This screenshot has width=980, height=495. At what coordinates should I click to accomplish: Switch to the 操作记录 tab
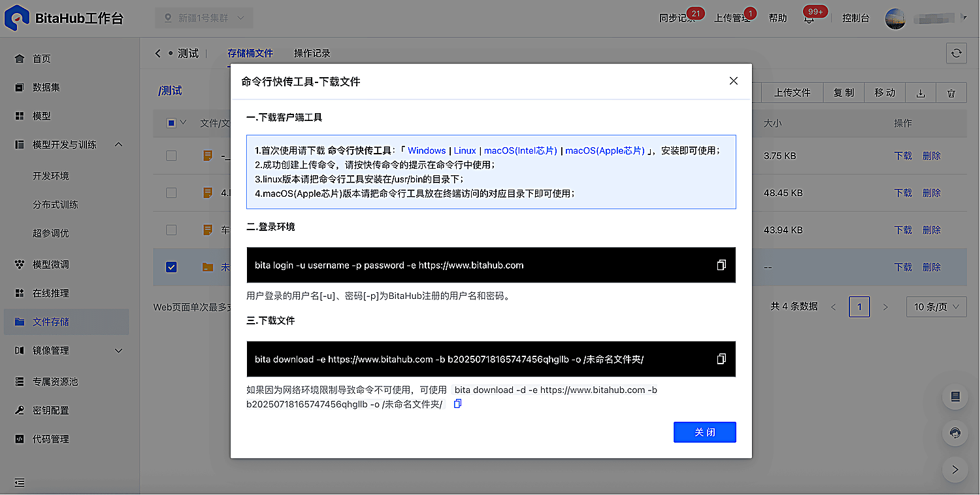[312, 54]
